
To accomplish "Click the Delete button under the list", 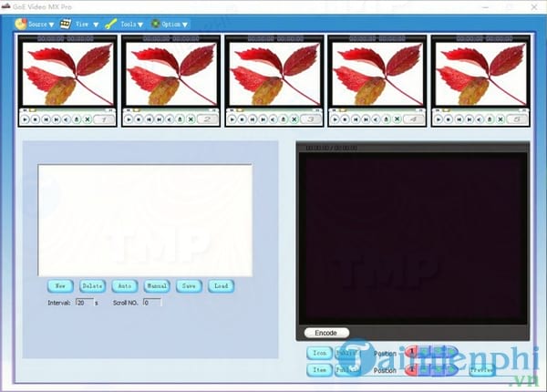I will (92, 286).
